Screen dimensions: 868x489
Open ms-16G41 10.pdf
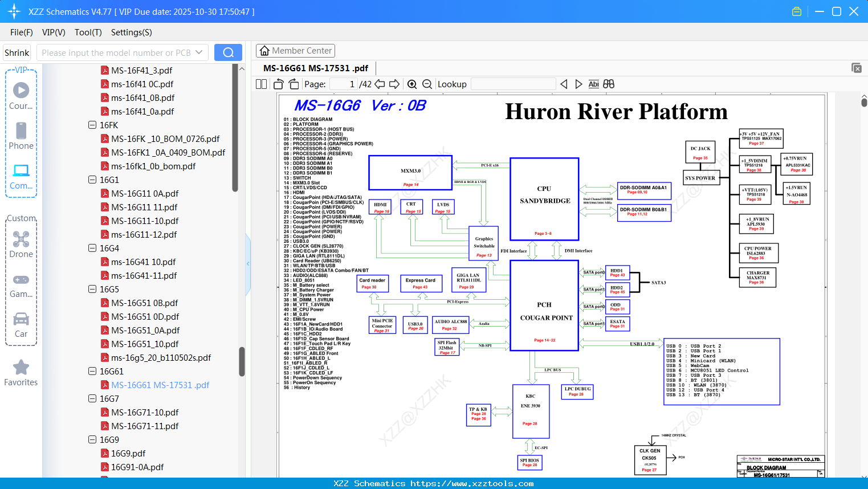coord(144,262)
